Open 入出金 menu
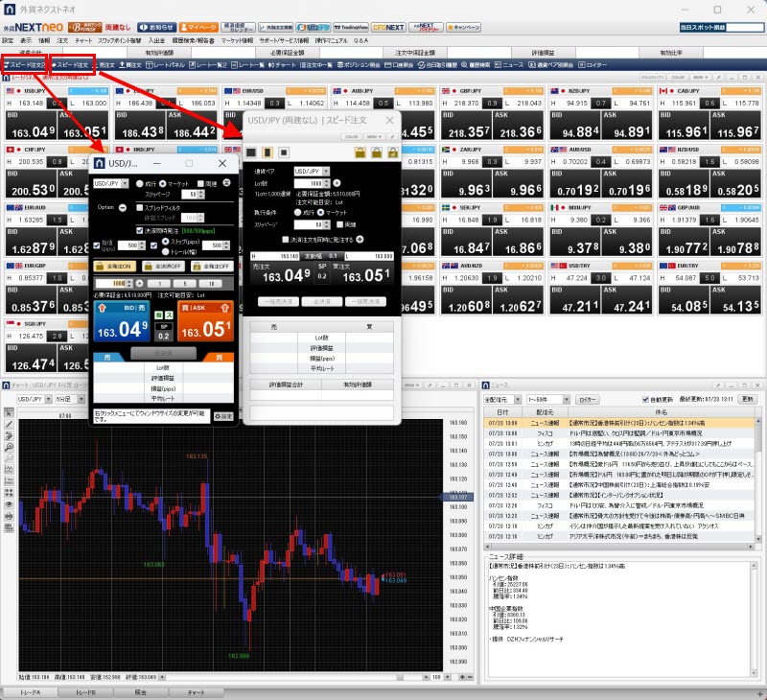Image resolution: width=767 pixels, height=700 pixels. (156, 40)
